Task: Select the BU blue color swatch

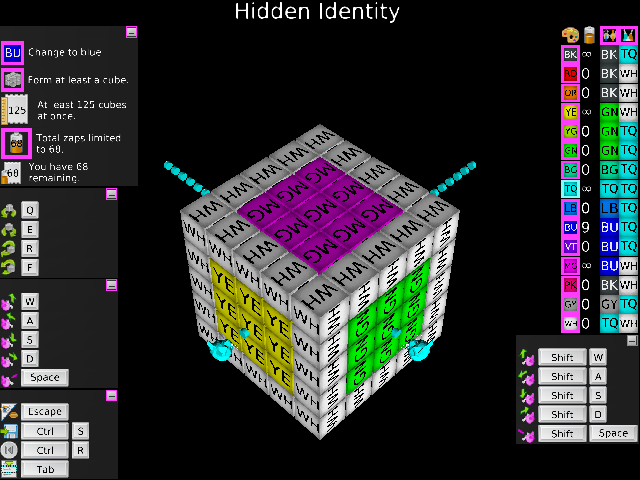Action: (x=570, y=228)
